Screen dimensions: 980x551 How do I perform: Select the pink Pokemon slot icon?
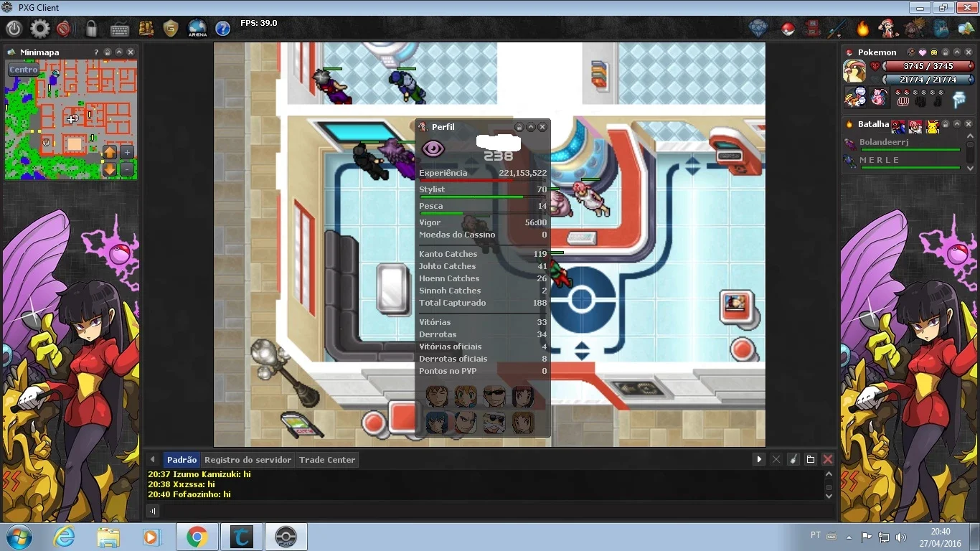(x=879, y=97)
